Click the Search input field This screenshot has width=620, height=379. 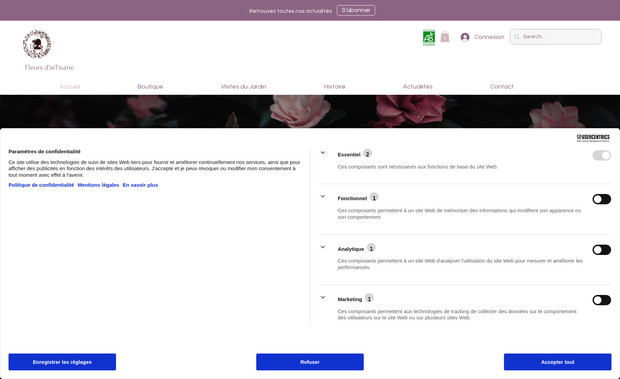click(556, 37)
